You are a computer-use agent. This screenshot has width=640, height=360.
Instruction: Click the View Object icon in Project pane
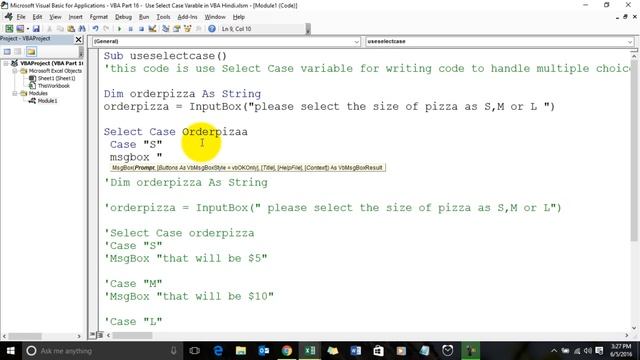tap(18, 51)
